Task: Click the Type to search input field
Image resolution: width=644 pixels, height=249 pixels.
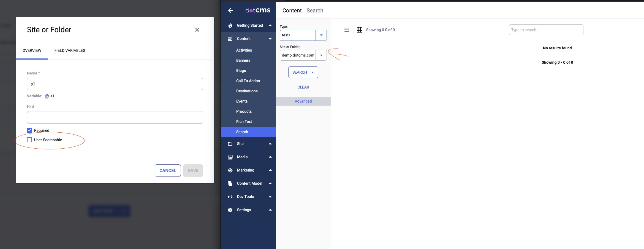Action: 546,30
